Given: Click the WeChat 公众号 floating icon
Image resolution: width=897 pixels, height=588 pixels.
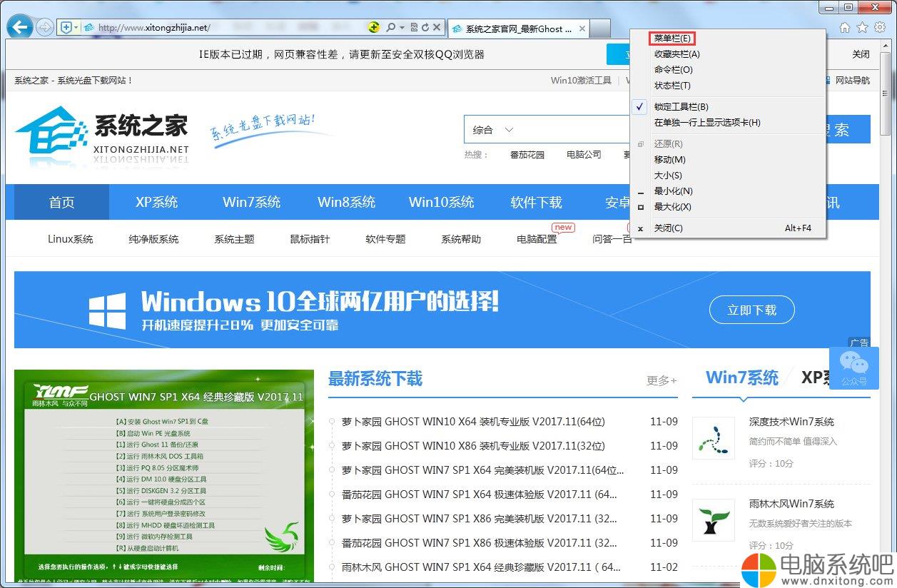Looking at the screenshot, I should pos(853,368).
